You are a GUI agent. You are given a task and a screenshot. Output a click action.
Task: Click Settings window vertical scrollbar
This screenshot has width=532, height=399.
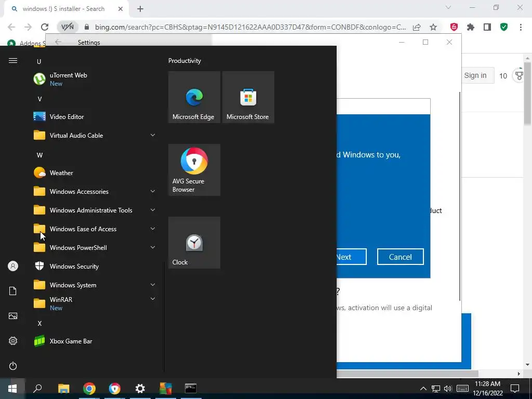460,196
